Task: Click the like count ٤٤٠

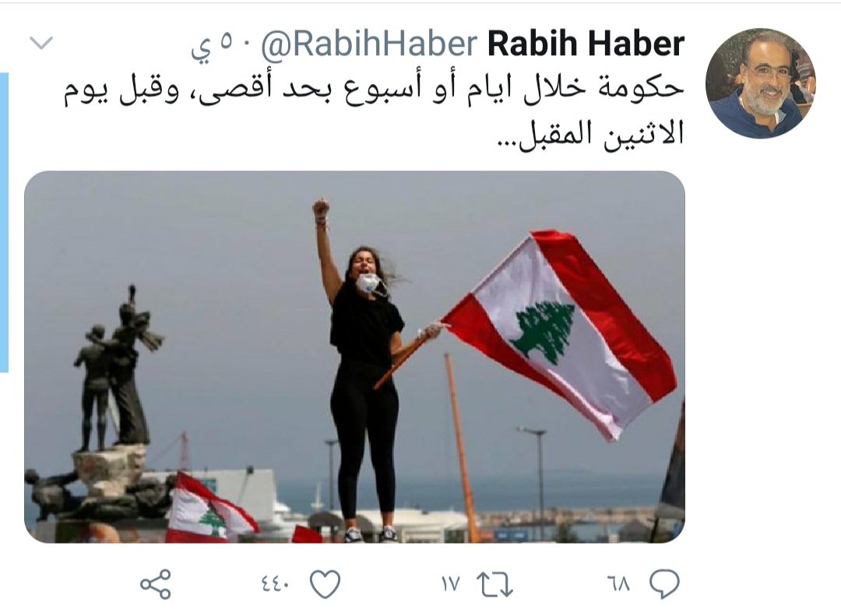Action: [x=276, y=583]
